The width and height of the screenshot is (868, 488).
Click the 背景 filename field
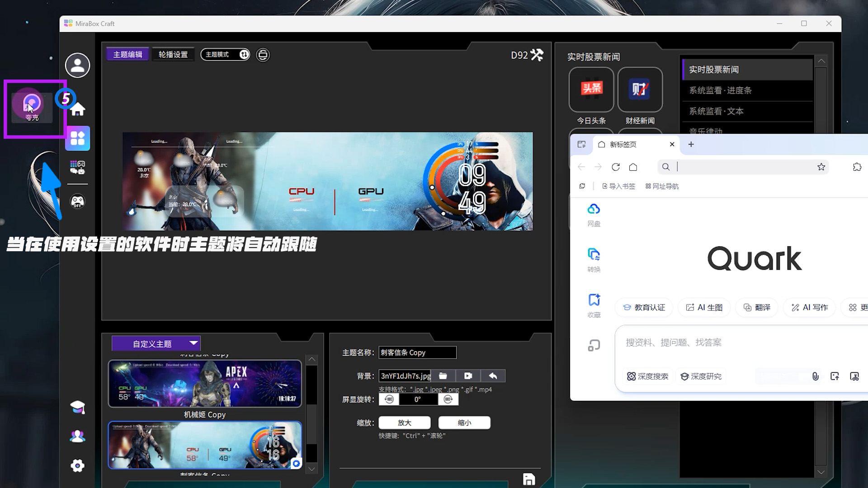(x=405, y=376)
